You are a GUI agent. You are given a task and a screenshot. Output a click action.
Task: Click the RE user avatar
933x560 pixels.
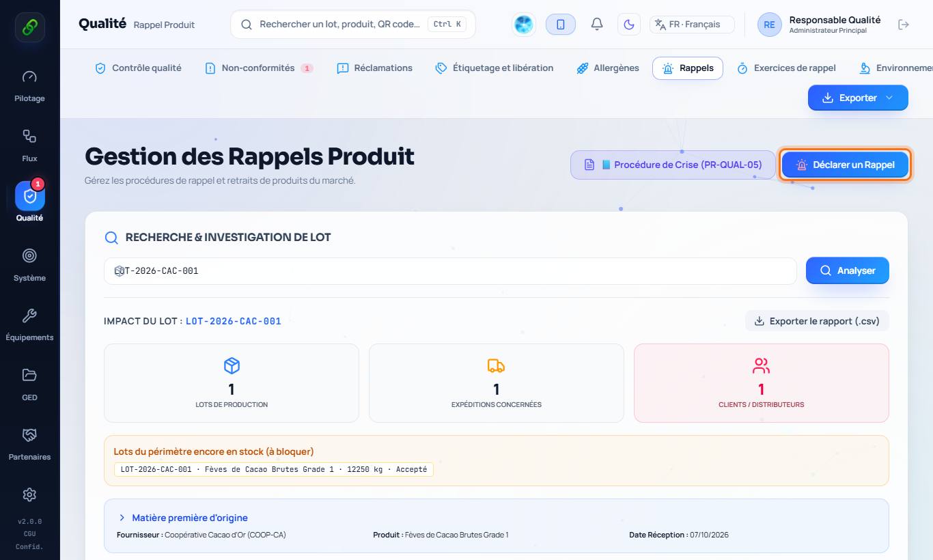[x=769, y=25]
